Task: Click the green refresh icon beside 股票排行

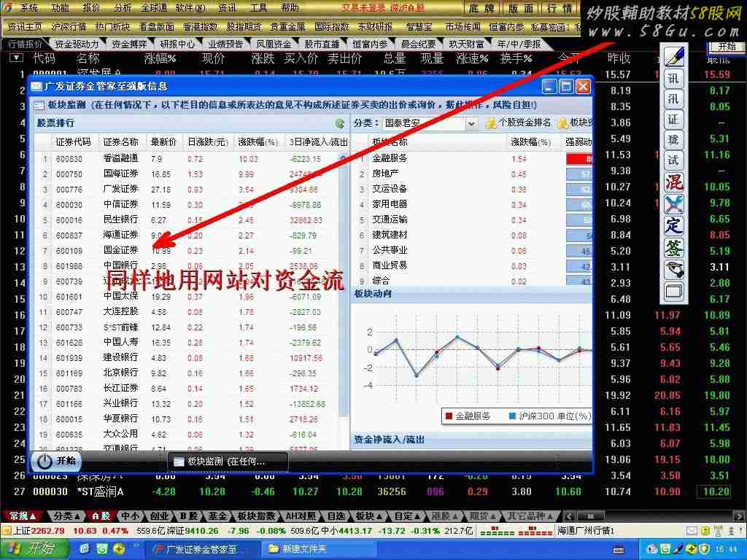Action: click(340, 123)
